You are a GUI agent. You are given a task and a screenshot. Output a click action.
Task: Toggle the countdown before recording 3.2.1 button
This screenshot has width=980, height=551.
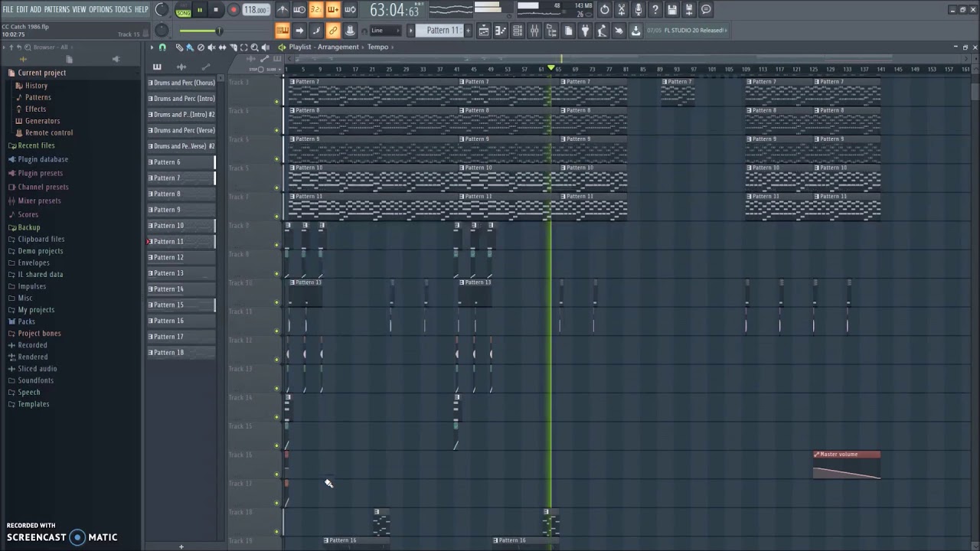(316, 9)
